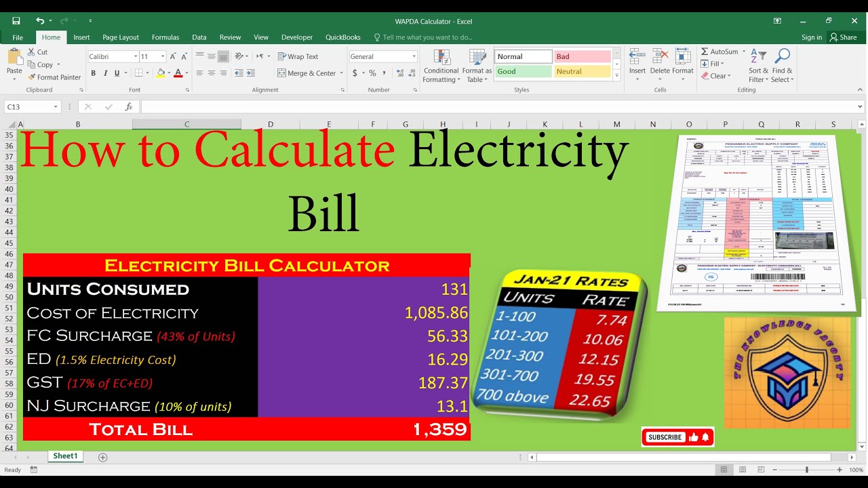
Task: Decrease the cell indent
Action: coord(239,73)
